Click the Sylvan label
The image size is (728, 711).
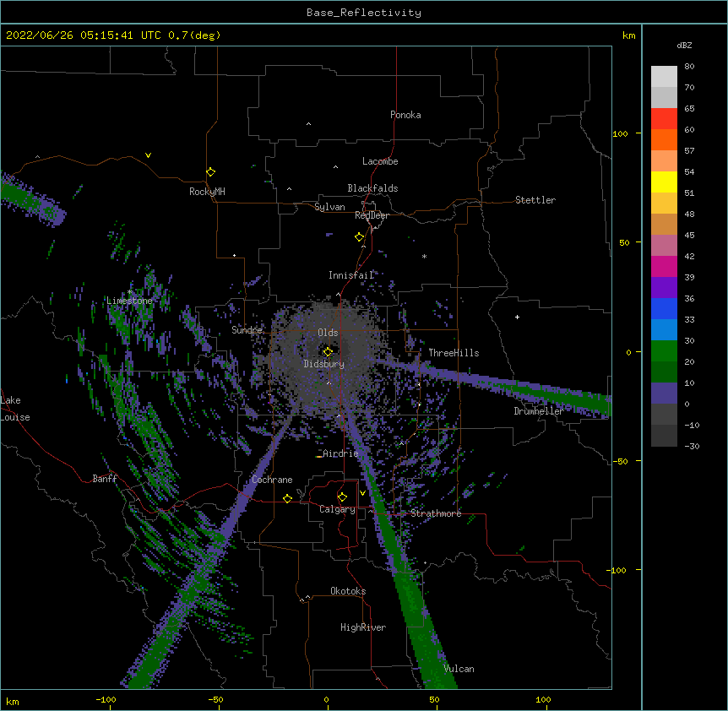pyautogui.click(x=329, y=207)
